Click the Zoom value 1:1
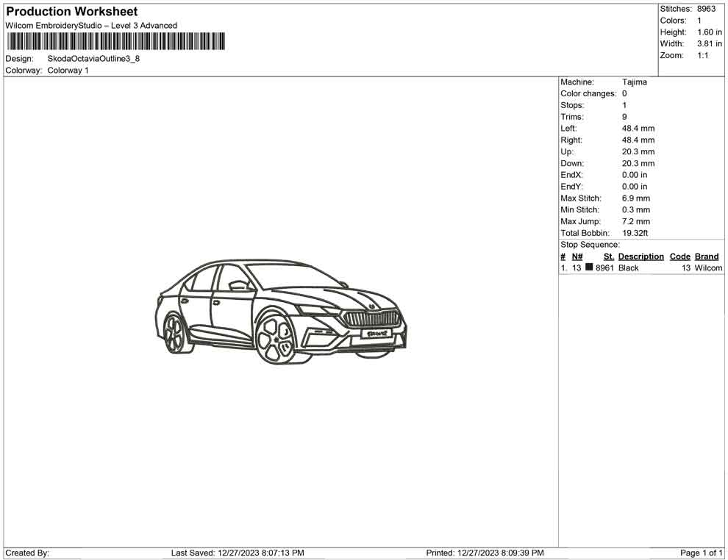Image resolution: width=728 pixels, height=560 pixels. (703, 55)
